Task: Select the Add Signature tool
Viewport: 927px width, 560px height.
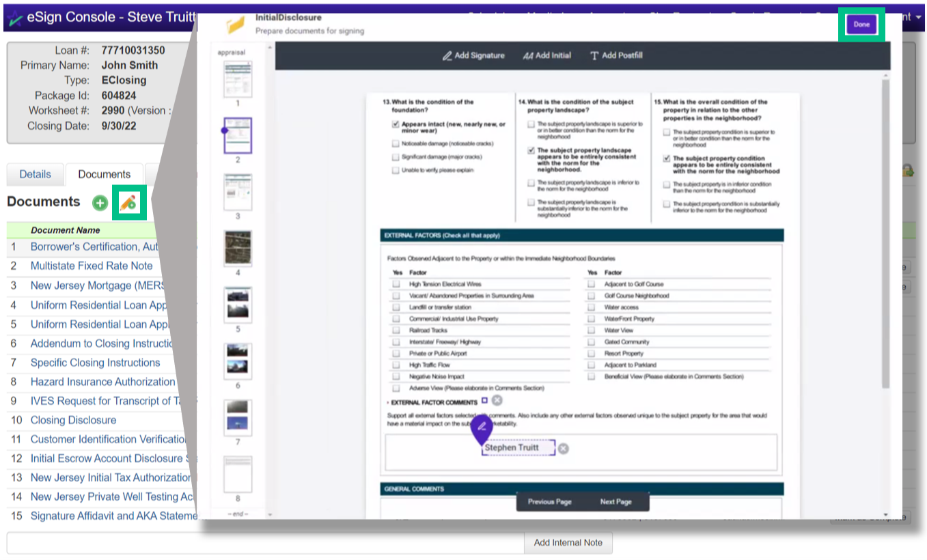Action: (x=473, y=55)
